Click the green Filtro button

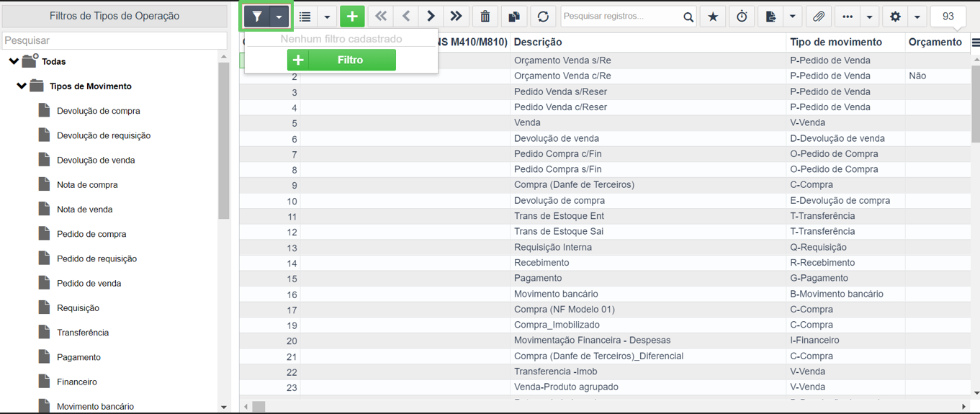341,60
